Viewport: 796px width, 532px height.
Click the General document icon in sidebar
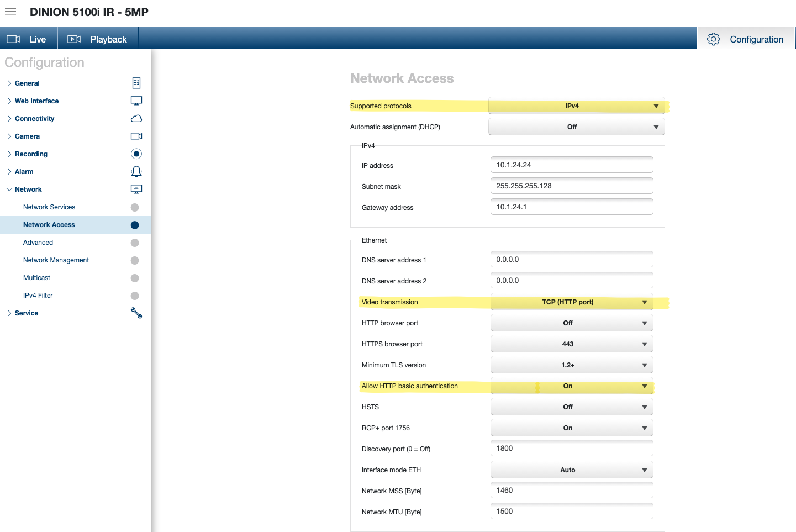pyautogui.click(x=136, y=83)
